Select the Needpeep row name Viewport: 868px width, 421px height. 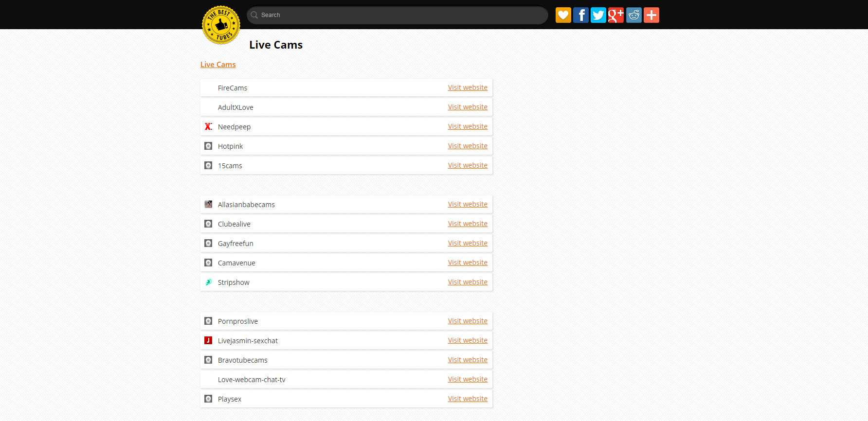coord(234,127)
